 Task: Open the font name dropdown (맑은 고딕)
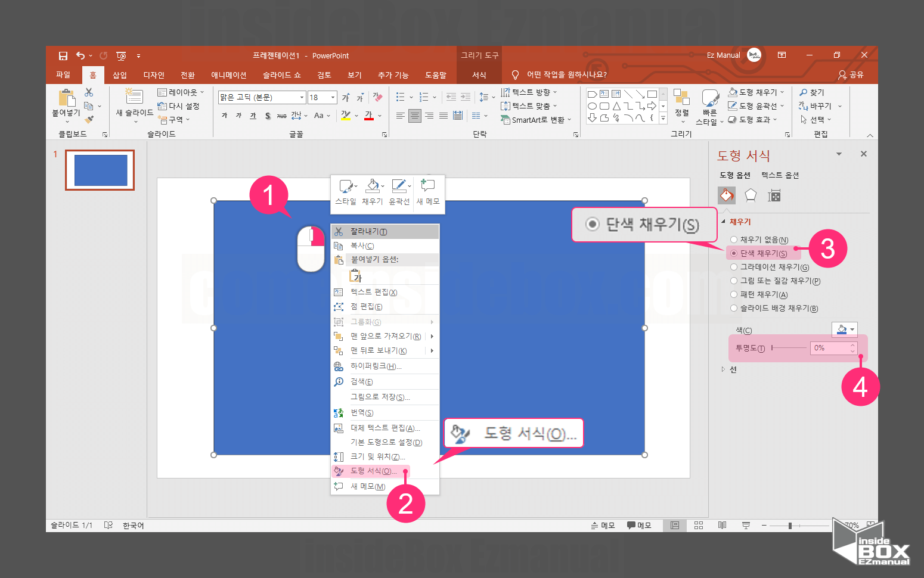tap(302, 97)
